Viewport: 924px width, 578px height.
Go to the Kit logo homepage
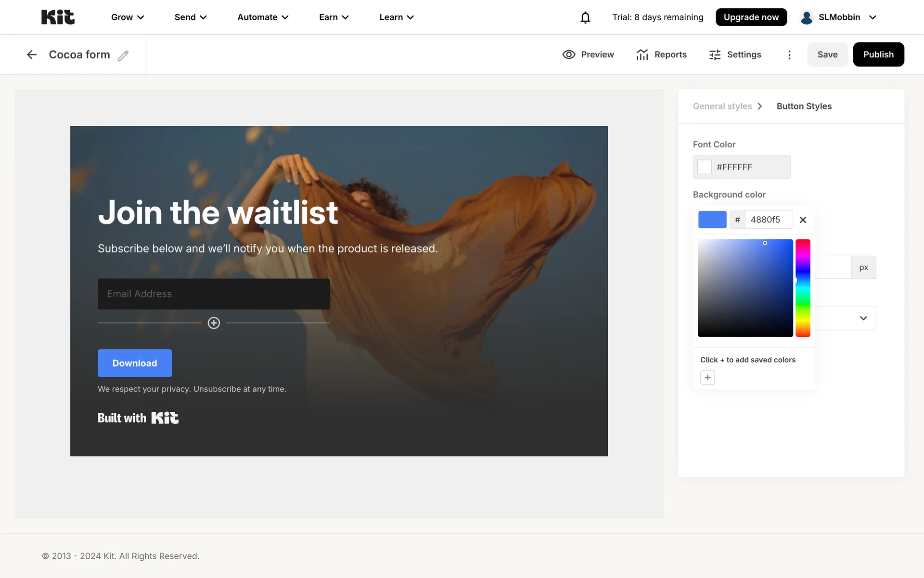(x=58, y=17)
